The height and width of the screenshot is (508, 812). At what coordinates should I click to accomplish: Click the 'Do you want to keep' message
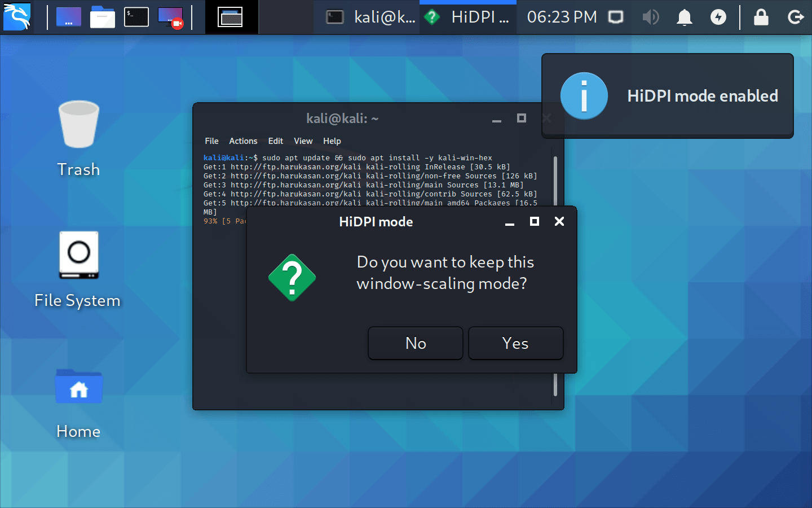pyautogui.click(x=445, y=273)
